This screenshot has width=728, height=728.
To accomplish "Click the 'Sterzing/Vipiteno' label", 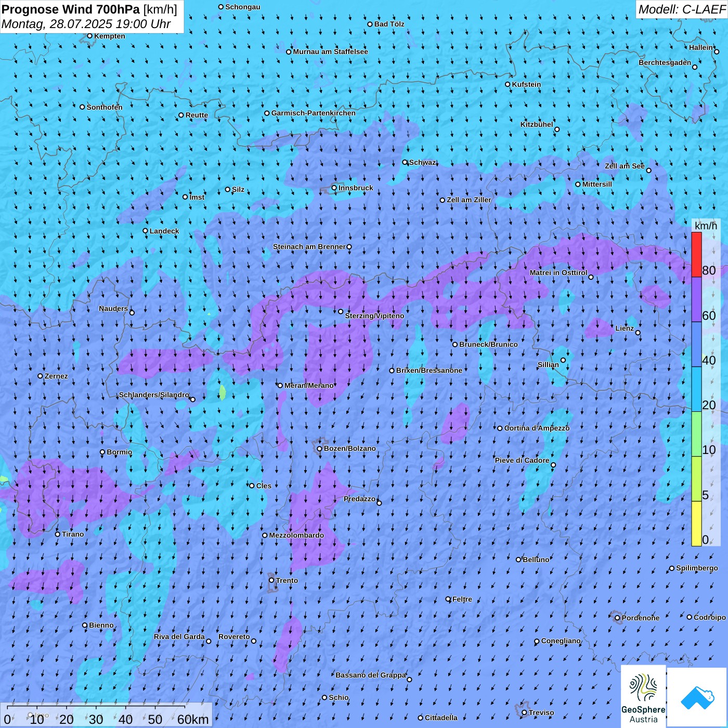I will 374,316.
